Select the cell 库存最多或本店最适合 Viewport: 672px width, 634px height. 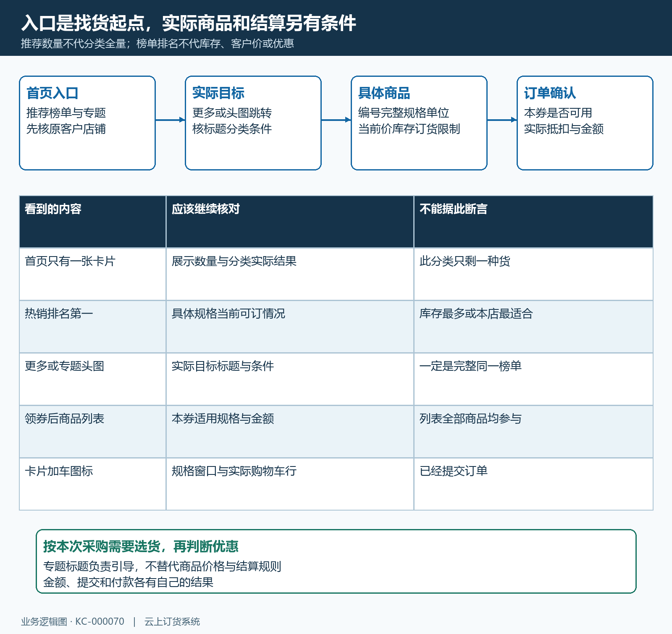(x=533, y=327)
